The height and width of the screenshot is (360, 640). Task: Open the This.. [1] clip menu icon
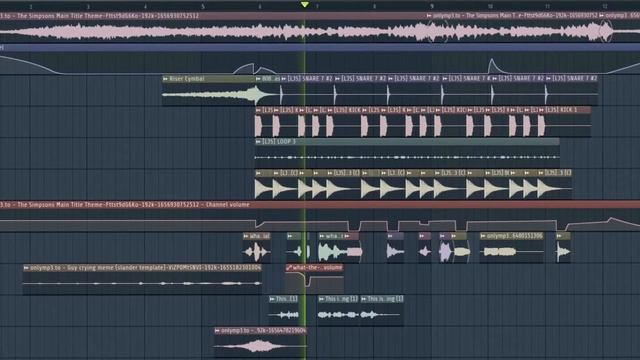[x=272, y=299]
